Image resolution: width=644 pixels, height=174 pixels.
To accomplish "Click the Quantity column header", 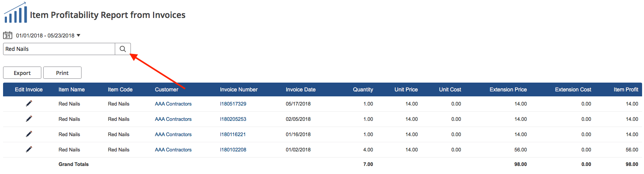I will 363,89.
